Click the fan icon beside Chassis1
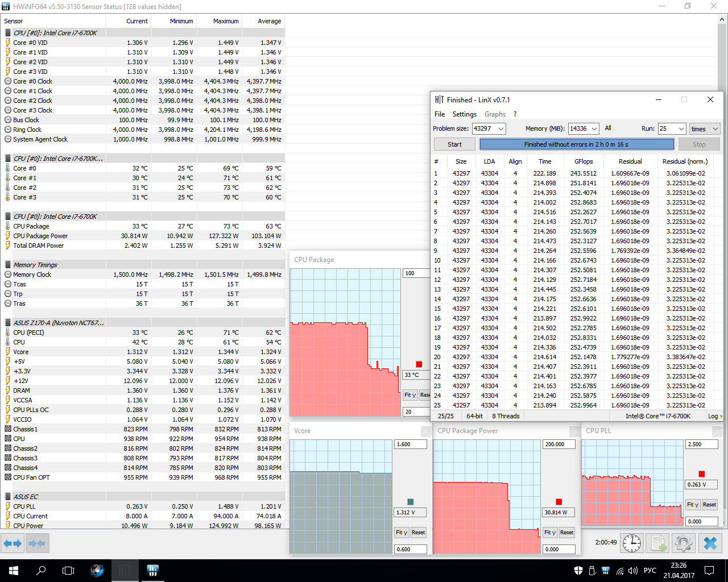Image resolution: width=728 pixels, height=582 pixels. (x=8, y=429)
